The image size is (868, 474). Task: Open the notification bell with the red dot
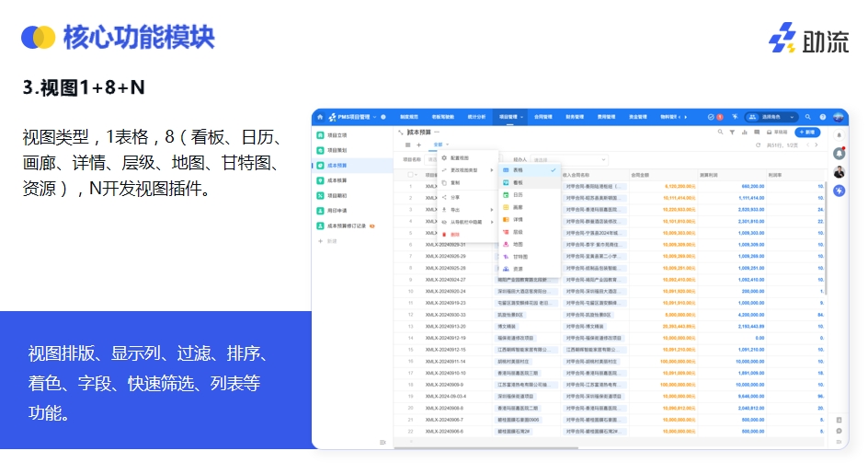(x=839, y=153)
